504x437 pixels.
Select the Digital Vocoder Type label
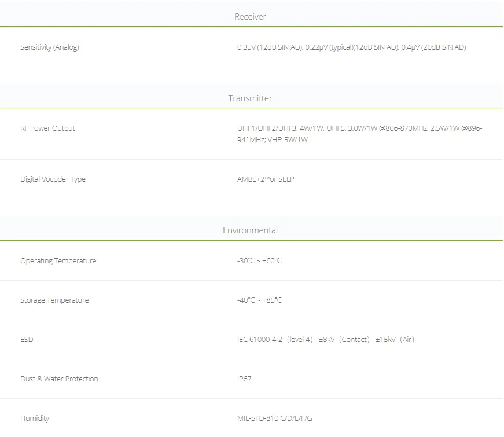point(53,179)
